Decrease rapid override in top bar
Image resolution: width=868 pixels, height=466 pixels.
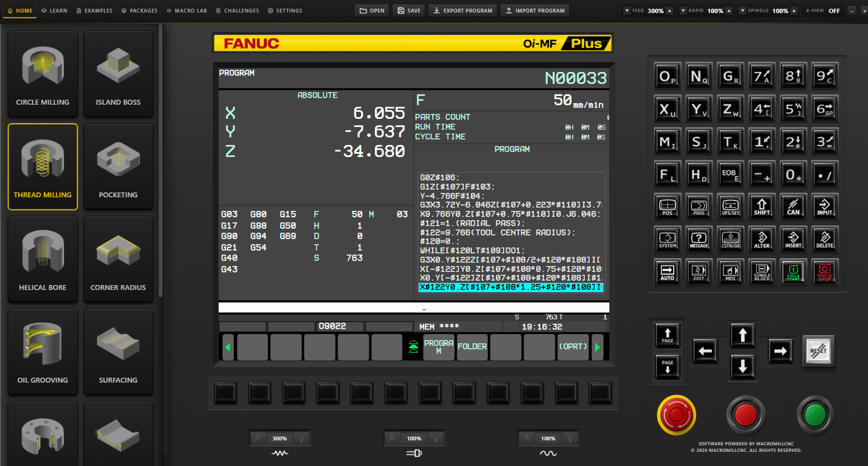tap(683, 10)
